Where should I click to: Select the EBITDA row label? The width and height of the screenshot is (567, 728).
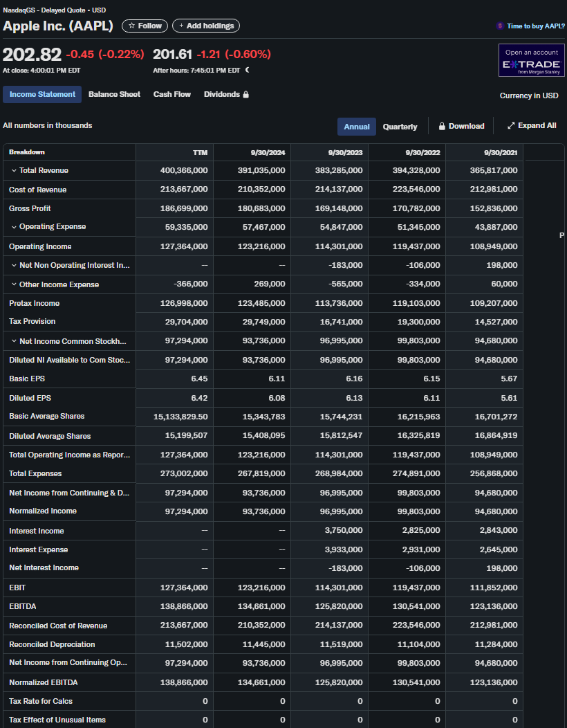[x=22, y=606]
